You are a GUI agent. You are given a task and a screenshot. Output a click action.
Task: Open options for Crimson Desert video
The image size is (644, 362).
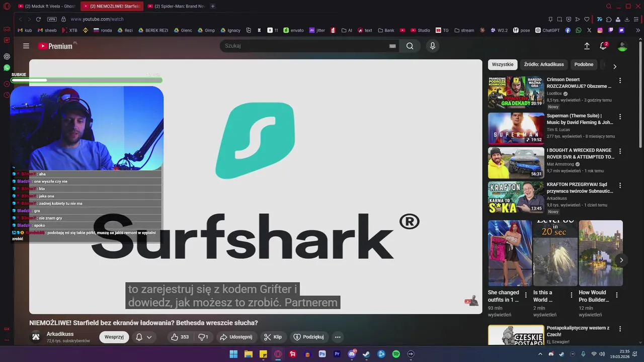pyautogui.click(x=620, y=80)
